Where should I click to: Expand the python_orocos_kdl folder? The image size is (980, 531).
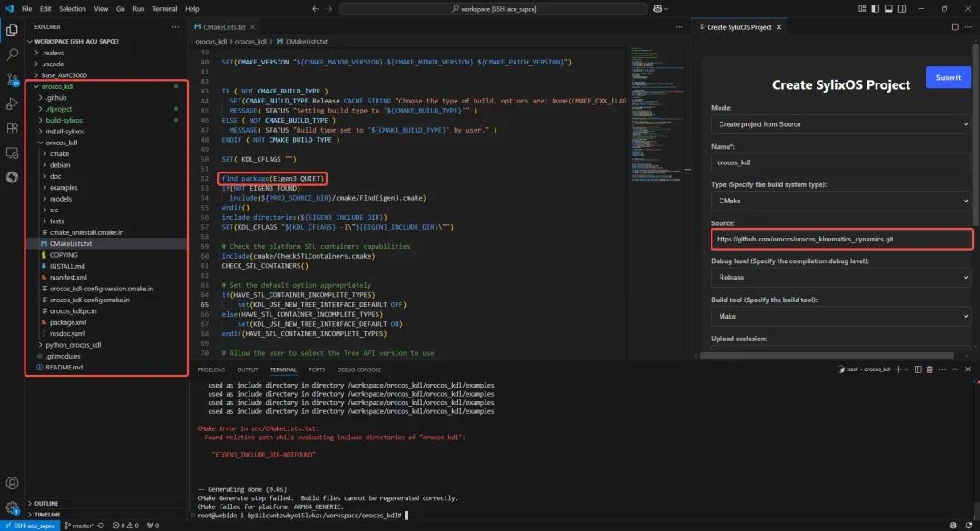click(x=73, y=345)
